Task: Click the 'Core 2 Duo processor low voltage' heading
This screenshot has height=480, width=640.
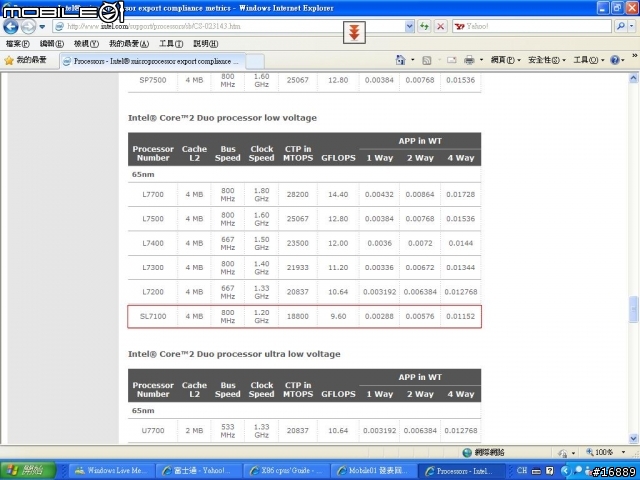Action: [x=222, y=118]
